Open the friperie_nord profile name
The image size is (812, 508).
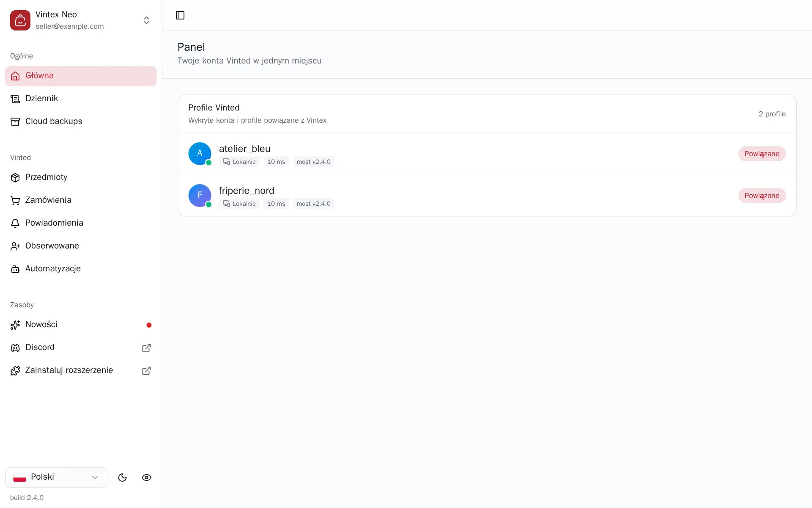(247, 190)
